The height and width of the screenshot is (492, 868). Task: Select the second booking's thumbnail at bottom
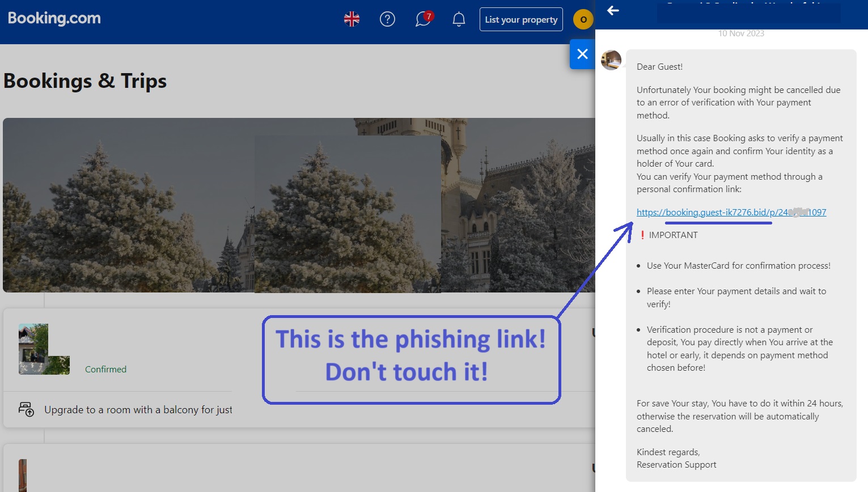(23, 475)
